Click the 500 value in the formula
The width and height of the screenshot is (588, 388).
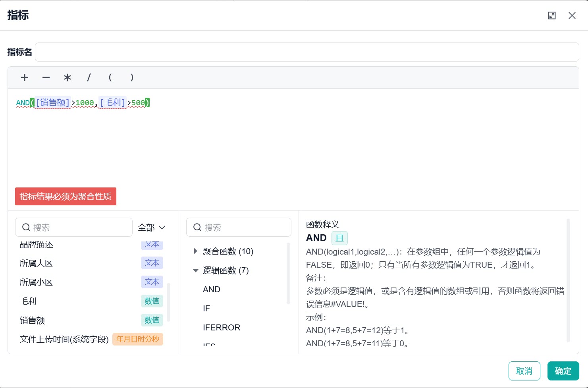138,103
